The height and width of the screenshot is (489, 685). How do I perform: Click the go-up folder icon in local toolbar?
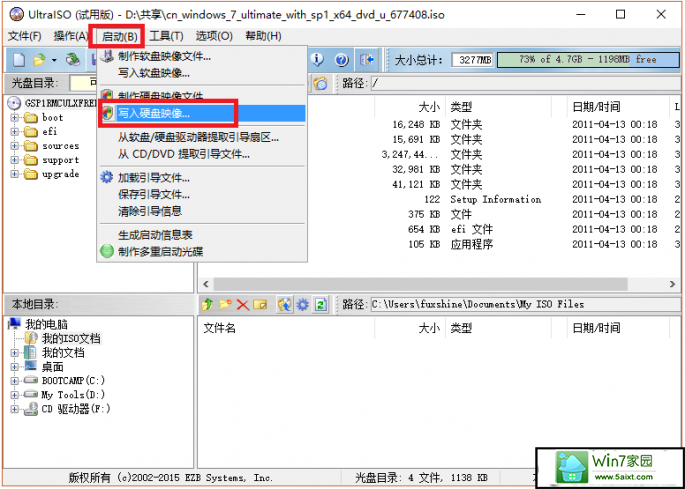tap(208, 304)
